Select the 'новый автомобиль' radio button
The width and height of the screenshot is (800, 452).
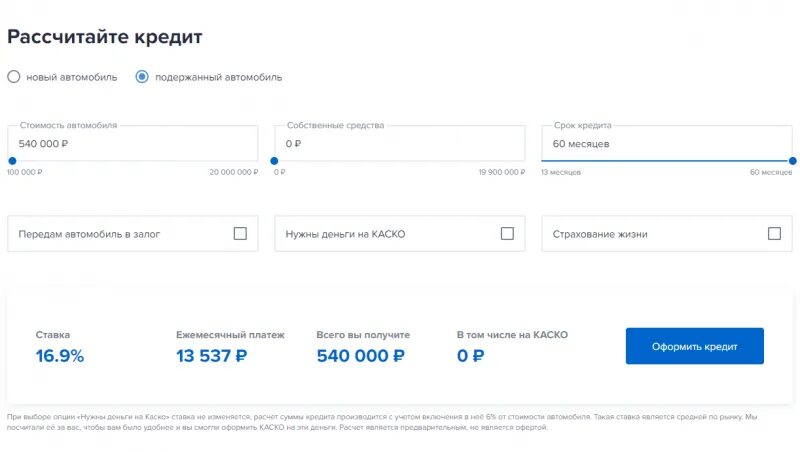tap(14, 77)
